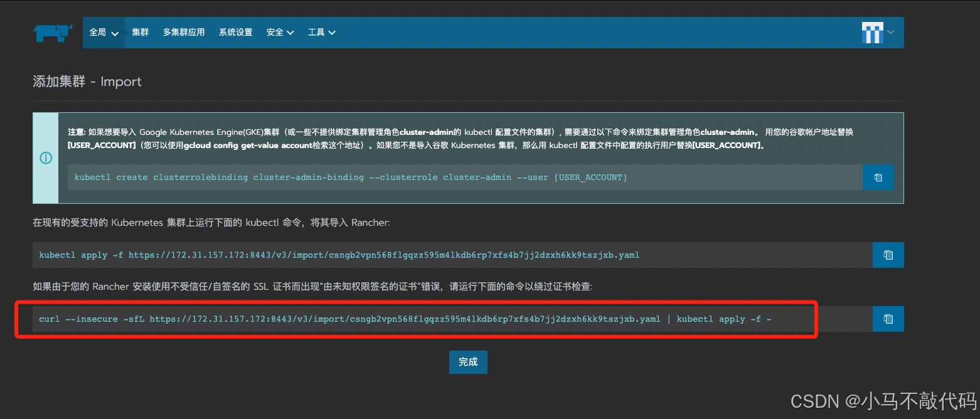Copy the kubectl apply command
This screenshot has height=419, width=980.
click(888, 255)
